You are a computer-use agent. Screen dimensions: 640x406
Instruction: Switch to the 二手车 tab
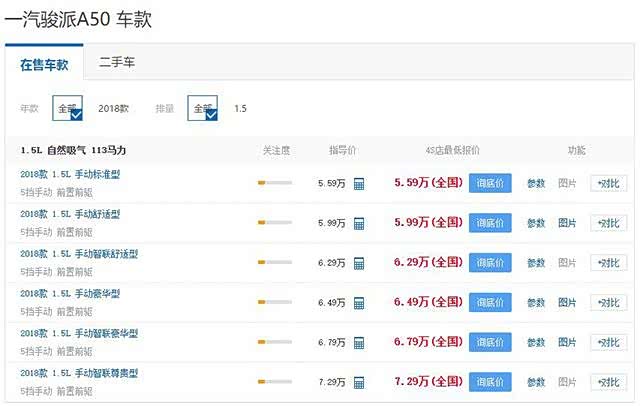117,62
